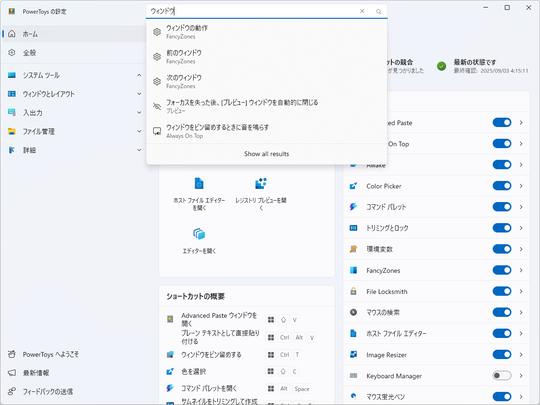Collapse the システム ツール sidebar group
The image size is (540, 405).
[x=139, y=75]
